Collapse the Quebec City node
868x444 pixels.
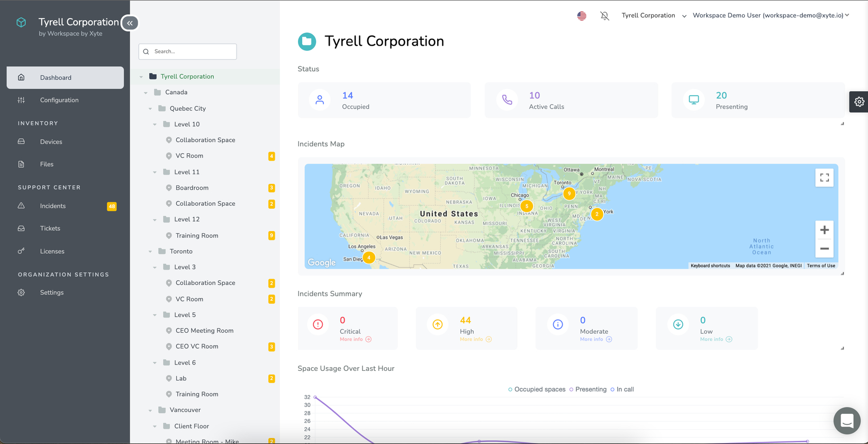click(150, 109)
